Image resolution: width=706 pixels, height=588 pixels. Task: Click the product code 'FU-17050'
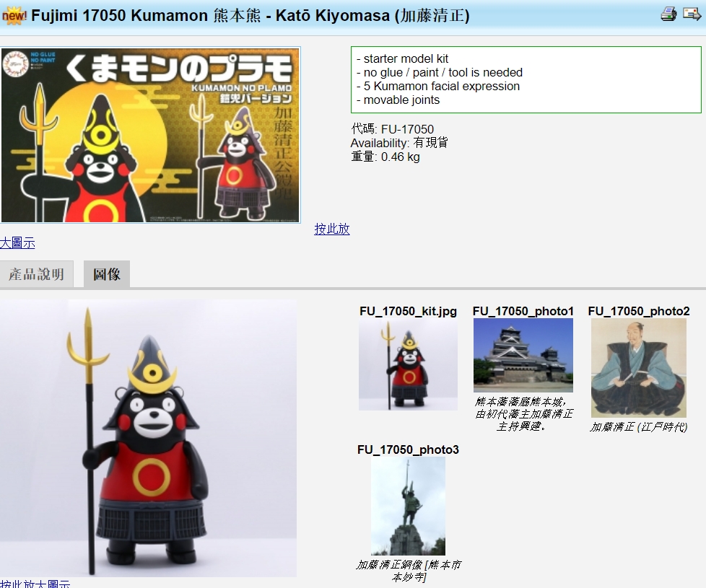[x=407, y=130]
